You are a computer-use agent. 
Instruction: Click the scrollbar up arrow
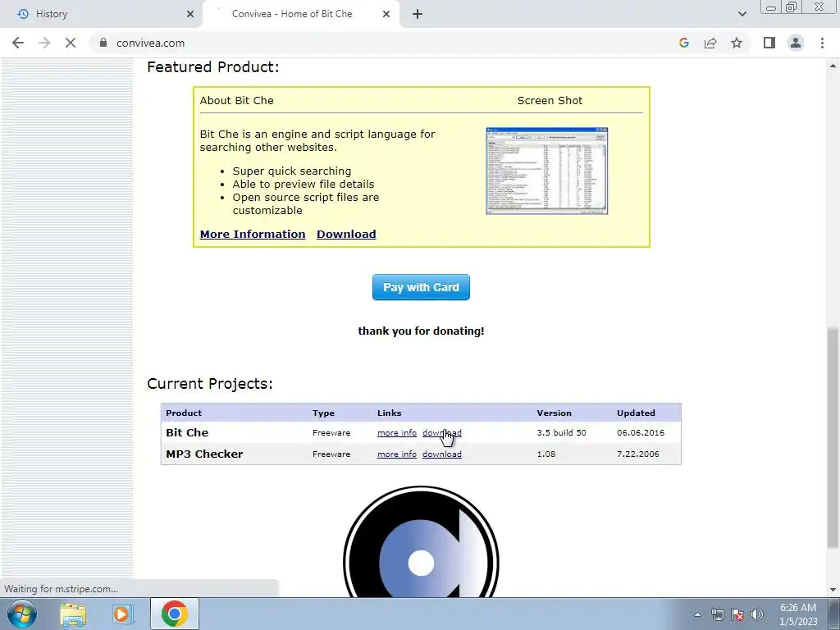pyautogui.click(x=833, y=66)
